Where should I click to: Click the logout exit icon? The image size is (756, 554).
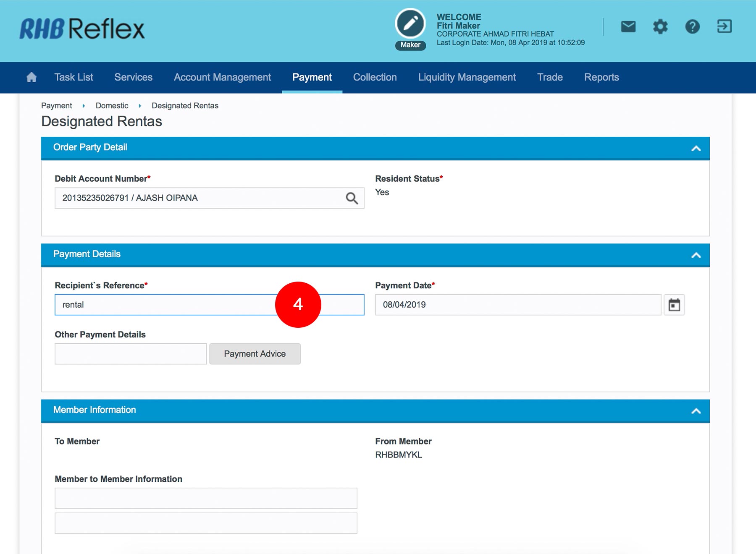(x=724, y=27)
